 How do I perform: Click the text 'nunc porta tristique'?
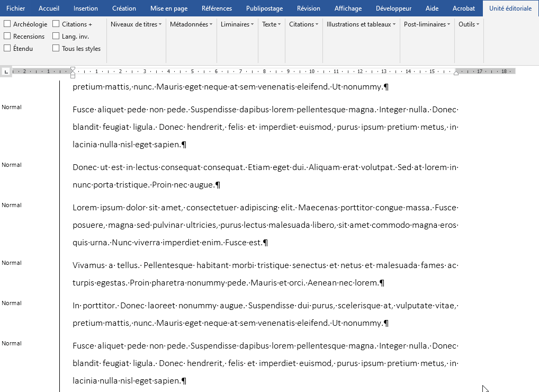pos(111,185)
